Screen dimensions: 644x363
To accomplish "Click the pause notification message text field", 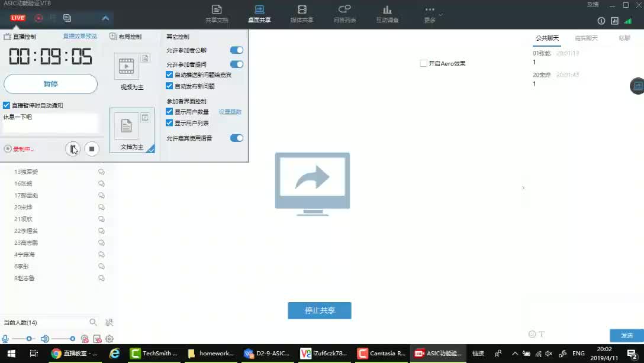I will pyautogui.click(x=50, y=122).
